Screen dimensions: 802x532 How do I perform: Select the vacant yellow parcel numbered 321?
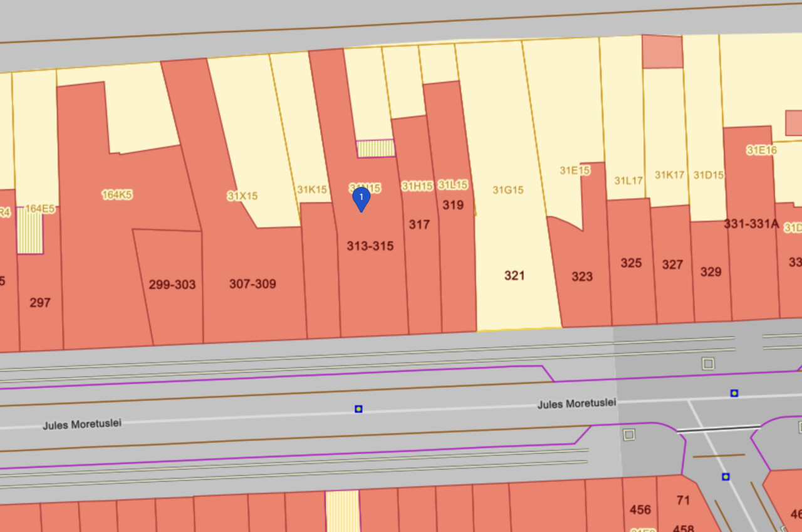[x=514, y=276]
